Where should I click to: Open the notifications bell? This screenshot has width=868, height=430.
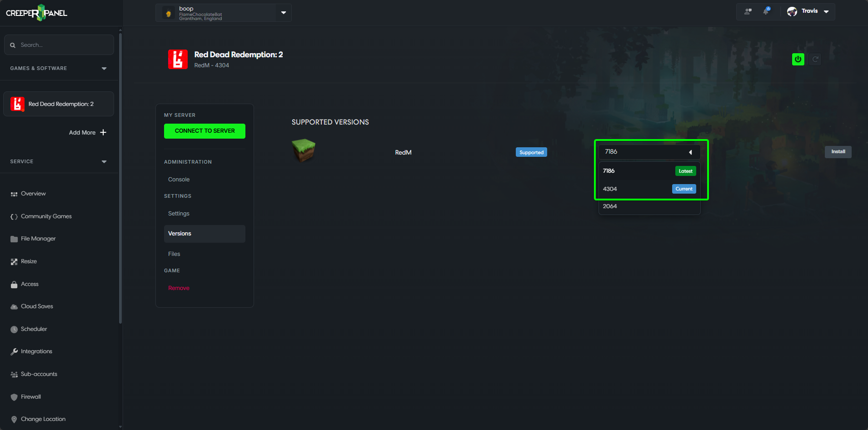click(x=767, y=11)
